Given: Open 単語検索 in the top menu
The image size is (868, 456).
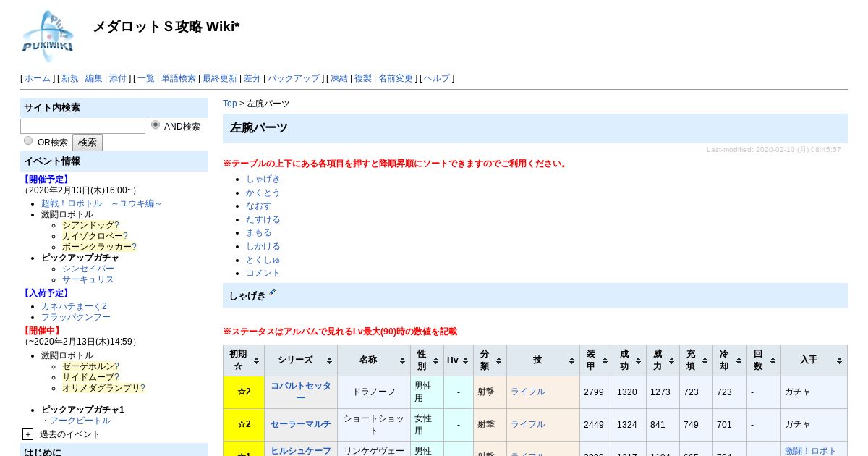Looking at the screenshot, I should tap(179, 78).
